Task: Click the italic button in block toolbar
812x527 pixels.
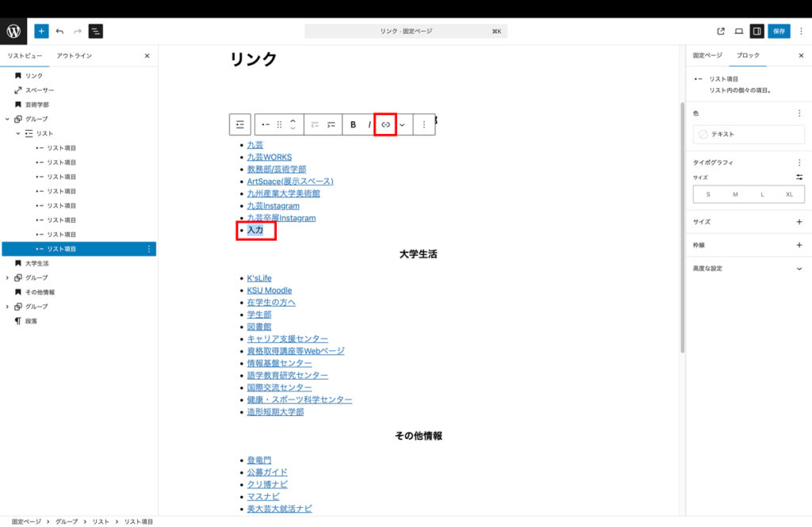Action: (x=369, y=124)
